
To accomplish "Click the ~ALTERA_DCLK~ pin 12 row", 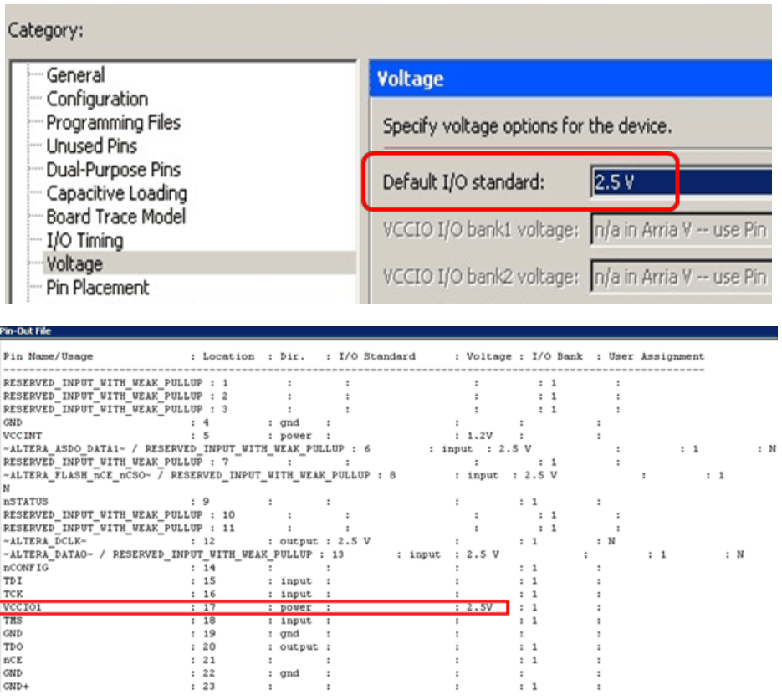I will (x=251, y=541).
